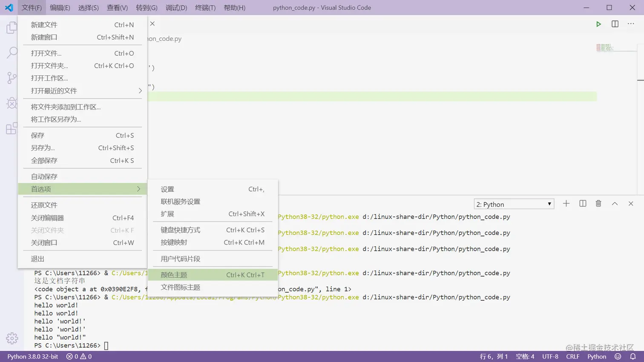Click Python 3.8.0 32-bit interpreter selector
This screenshot has height=362, width=644.
33,356
